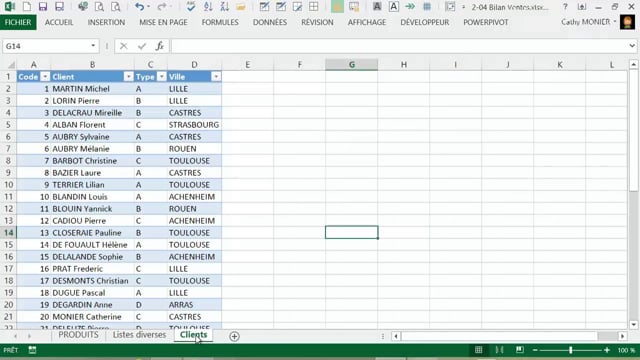The image size is (640, 360).
Task: Switch to Page Break Preview in status bar
Action: [x=519, y=350]
